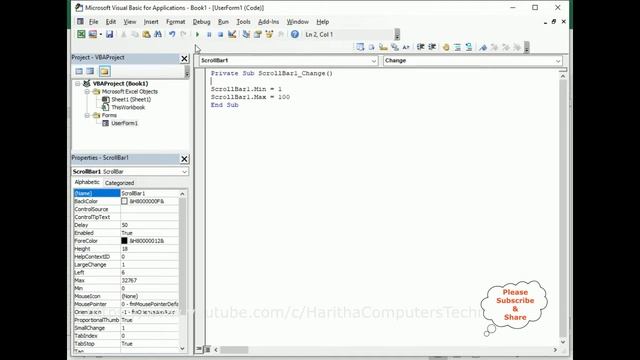The width and height of the screenshot is (640, 360).
Task: Toggle Design Mode icon
Action: coord(232,34)
